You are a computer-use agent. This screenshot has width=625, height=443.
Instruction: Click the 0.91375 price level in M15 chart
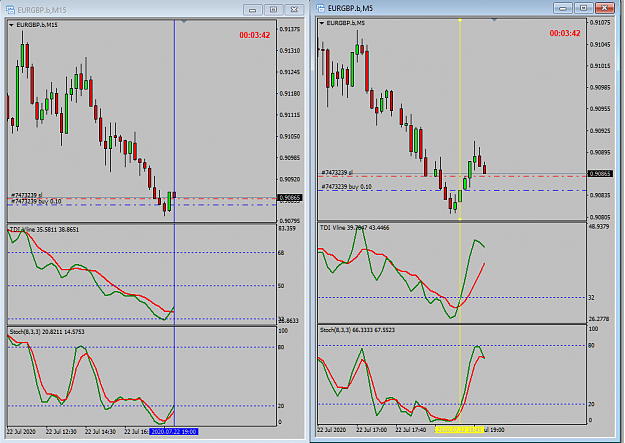point(290,29)
